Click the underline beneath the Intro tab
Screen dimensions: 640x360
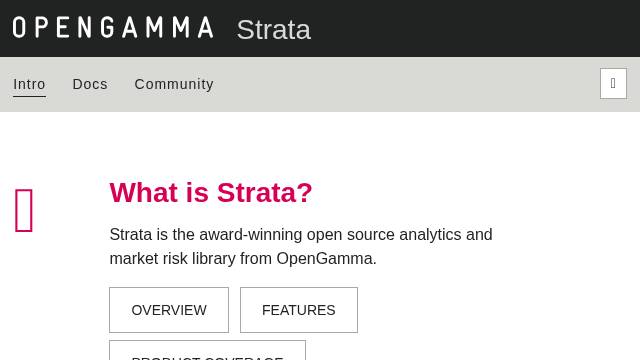coord(29,96)
